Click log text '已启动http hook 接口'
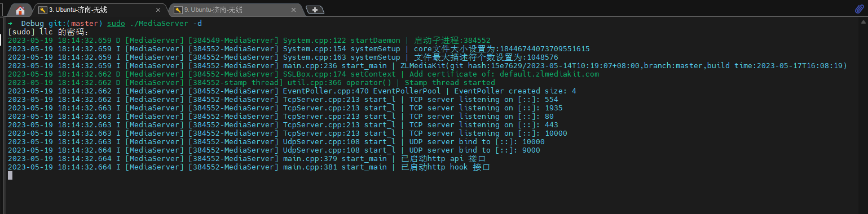This screenshot has width=868, height=214. pyautogui.click(x=445, y=167)
